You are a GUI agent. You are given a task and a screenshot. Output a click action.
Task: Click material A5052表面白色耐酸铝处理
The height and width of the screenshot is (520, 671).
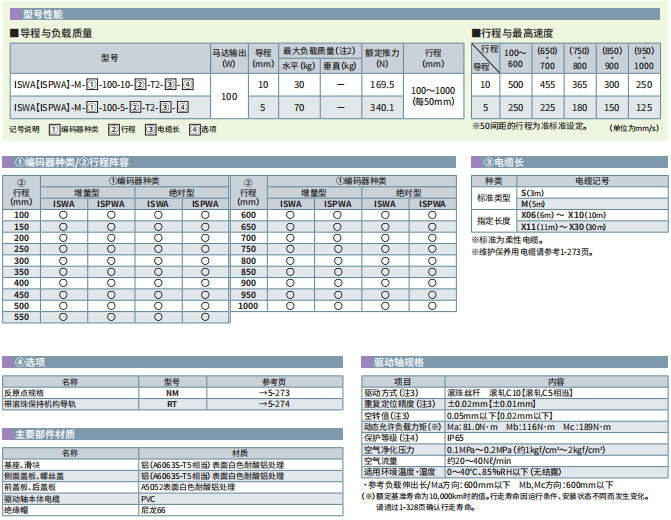(188, 487)
